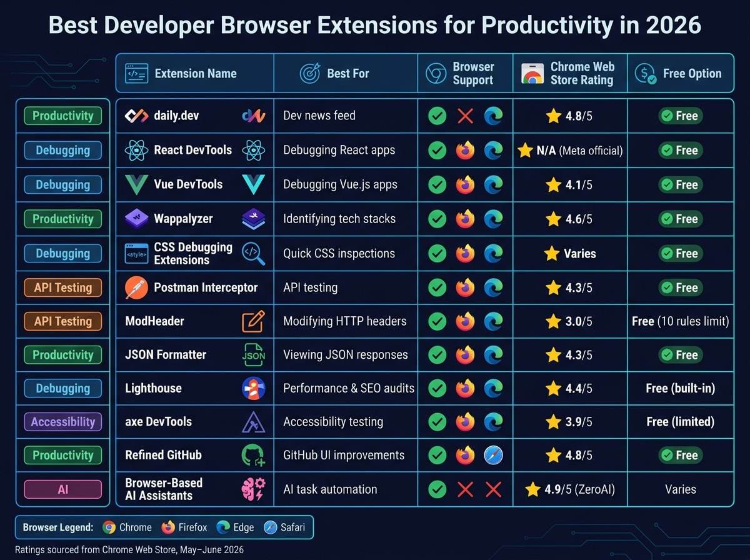Click the 'Browser Legend:' label
The width and height of the screenshot is (750, 560).
tap(59, 527)
